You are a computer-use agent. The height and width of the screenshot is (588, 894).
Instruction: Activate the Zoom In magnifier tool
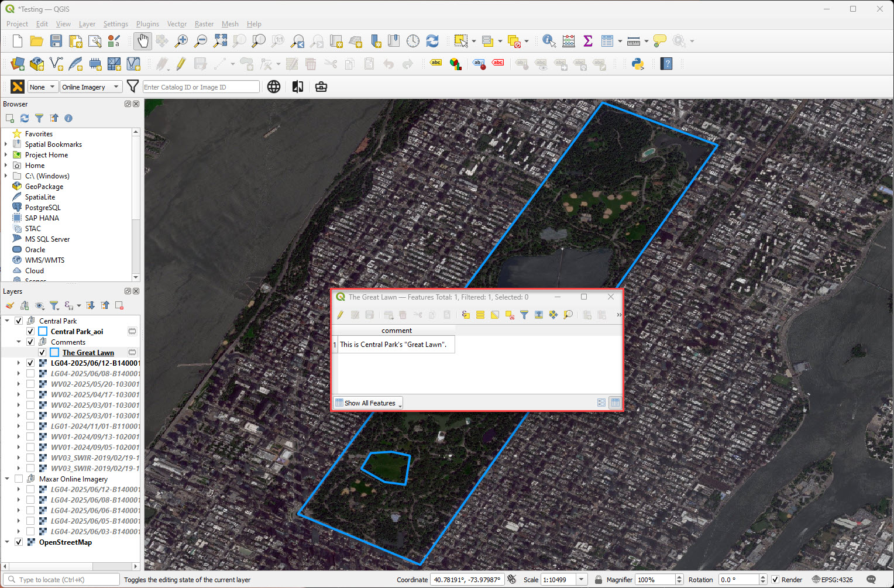[181, 41]
